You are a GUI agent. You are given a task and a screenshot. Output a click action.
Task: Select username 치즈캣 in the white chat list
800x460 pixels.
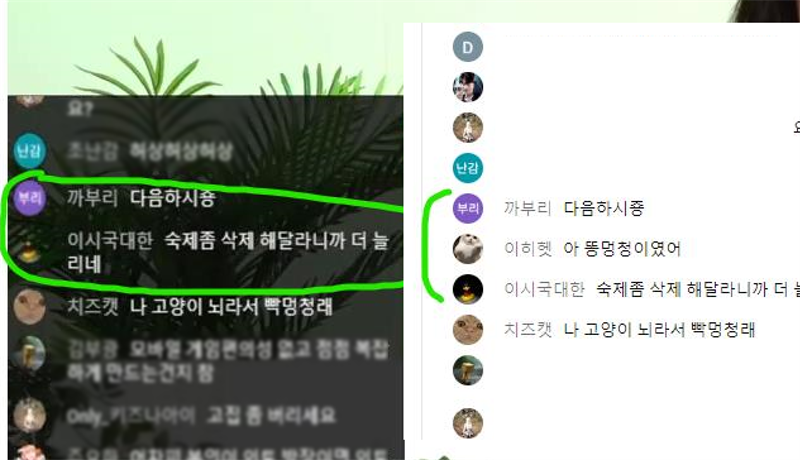(528, 329)
